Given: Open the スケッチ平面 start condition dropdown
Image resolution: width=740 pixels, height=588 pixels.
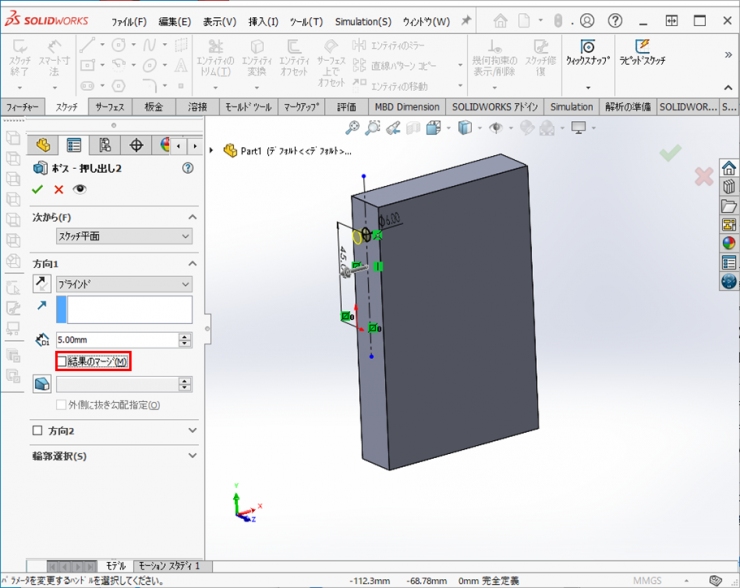Looking at the screenshot, I should [124, 236].
